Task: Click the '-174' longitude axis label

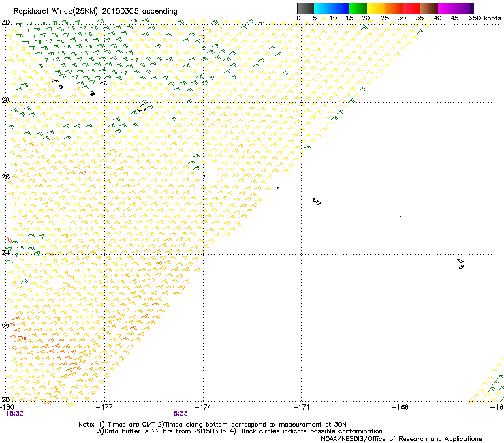Action: pyautogui.click(x=203, y=407)
